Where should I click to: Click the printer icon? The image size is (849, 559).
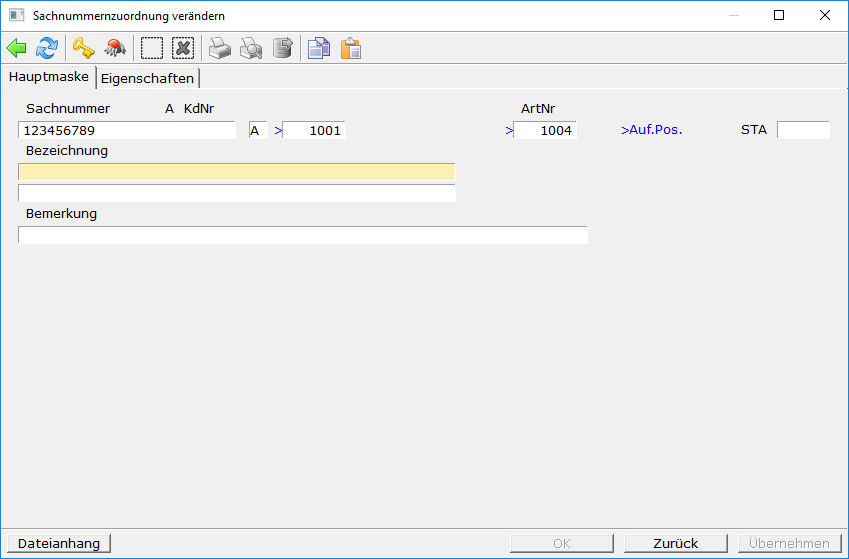219,48
